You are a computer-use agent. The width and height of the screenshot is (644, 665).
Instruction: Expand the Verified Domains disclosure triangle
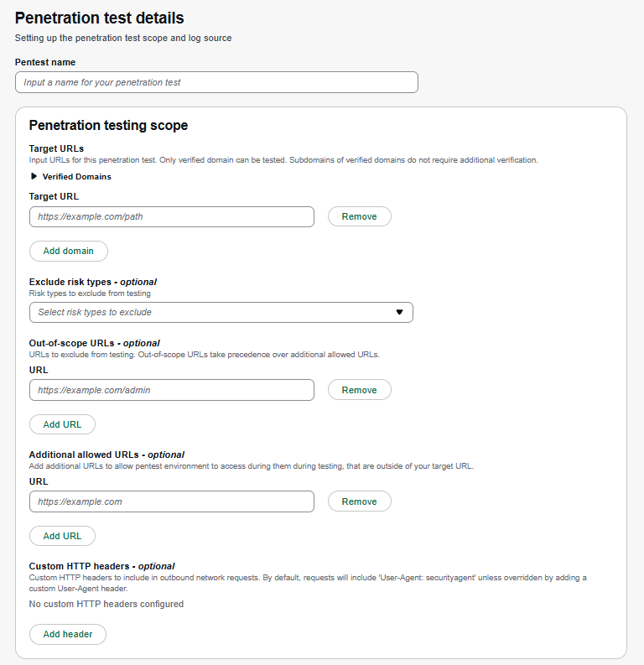(x=34, y=177)
